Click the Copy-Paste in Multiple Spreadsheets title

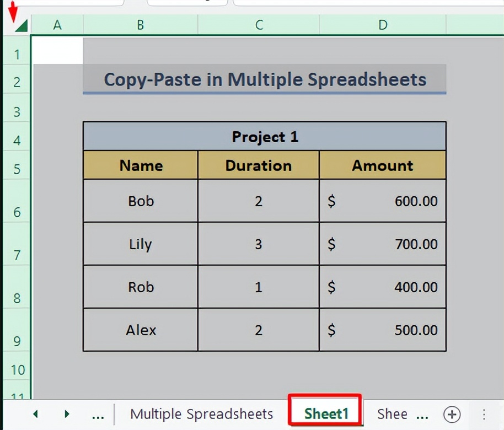pyautogui.click(x=265, y=79)
